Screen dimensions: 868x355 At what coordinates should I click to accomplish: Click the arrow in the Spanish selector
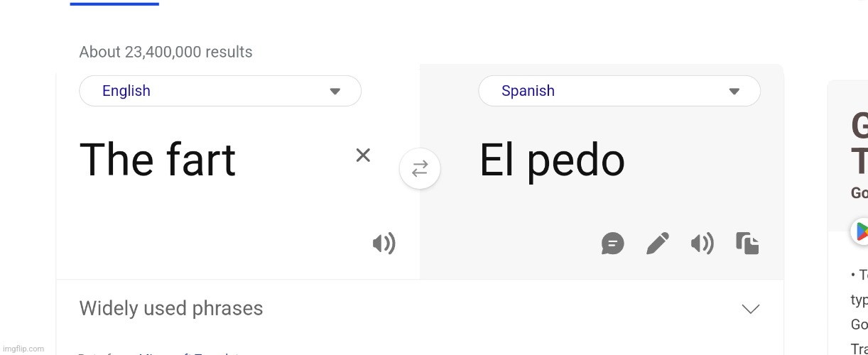734,91
